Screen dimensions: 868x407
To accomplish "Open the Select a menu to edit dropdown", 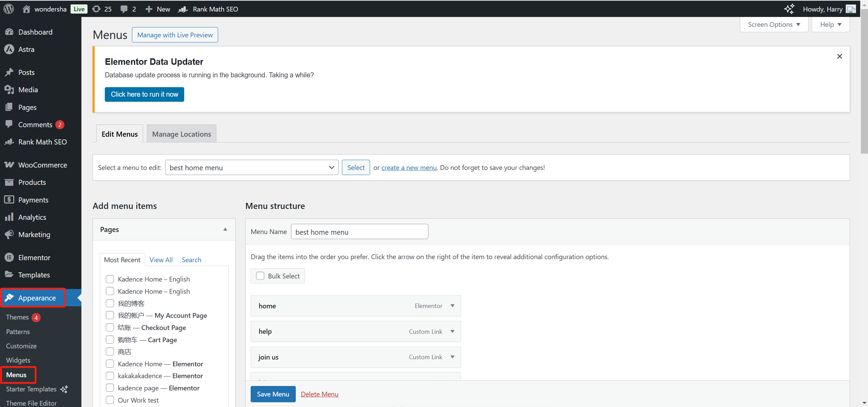I will pyautogui.click(x=251, y=168).
